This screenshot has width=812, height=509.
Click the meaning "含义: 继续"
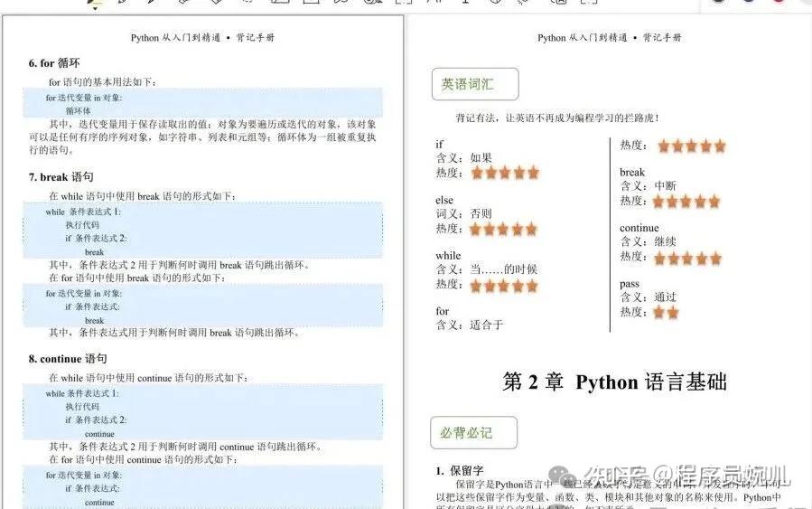click(x=648, y=241)
